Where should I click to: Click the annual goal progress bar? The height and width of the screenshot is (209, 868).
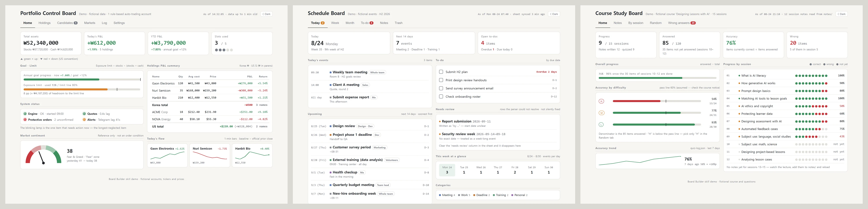click(82, 80)
